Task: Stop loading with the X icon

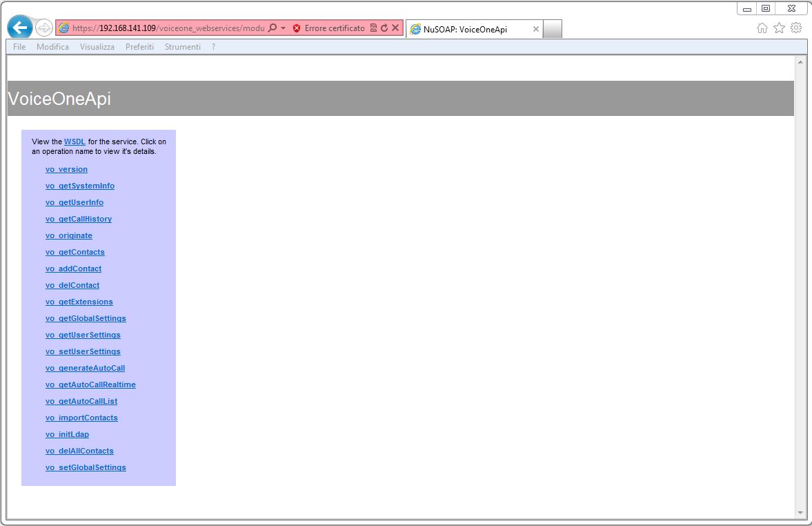Action: [395, 28]
